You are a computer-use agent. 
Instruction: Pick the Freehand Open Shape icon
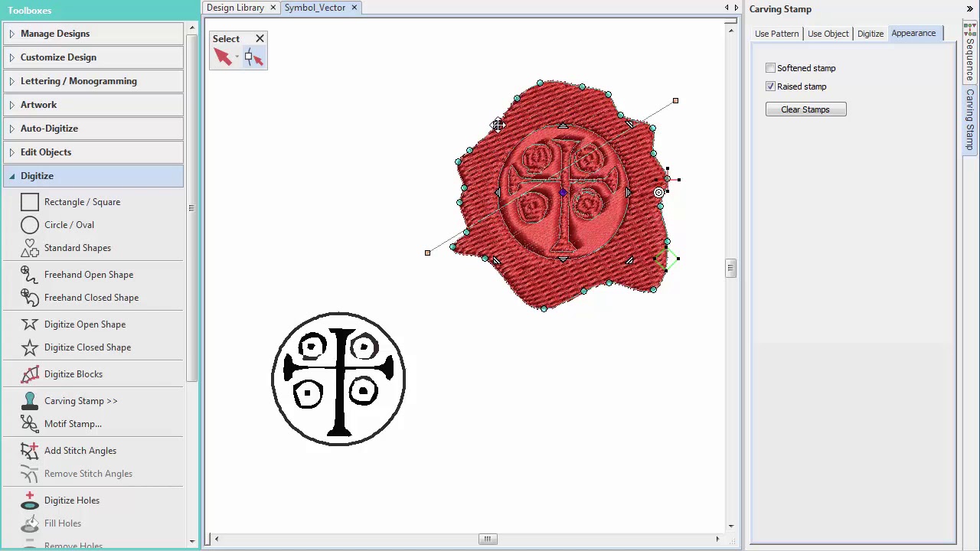point(30,275)
